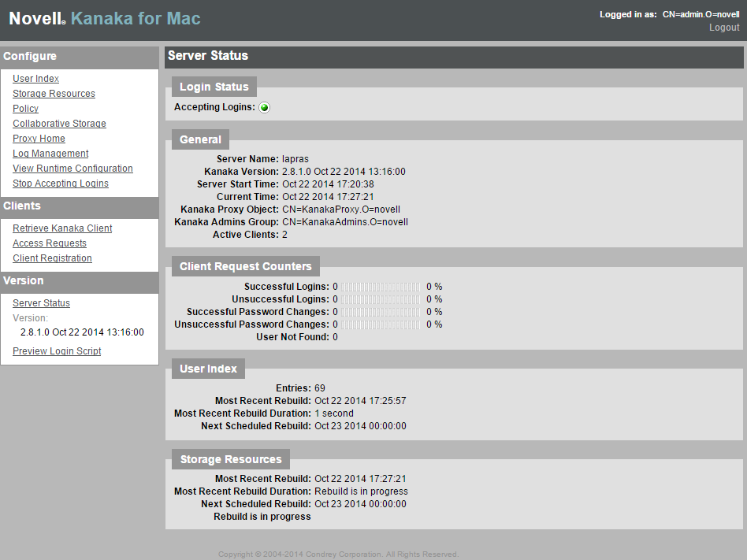Click the Successful Password Changes progress bar

[381, 312]
